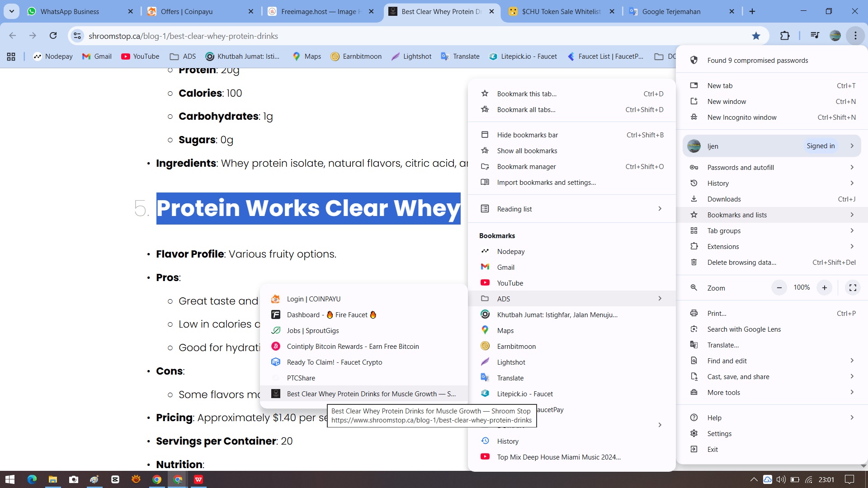This screenshot has width=868, height=488.
Task: Click the volume icon in system tray
Action: point(781,479)
